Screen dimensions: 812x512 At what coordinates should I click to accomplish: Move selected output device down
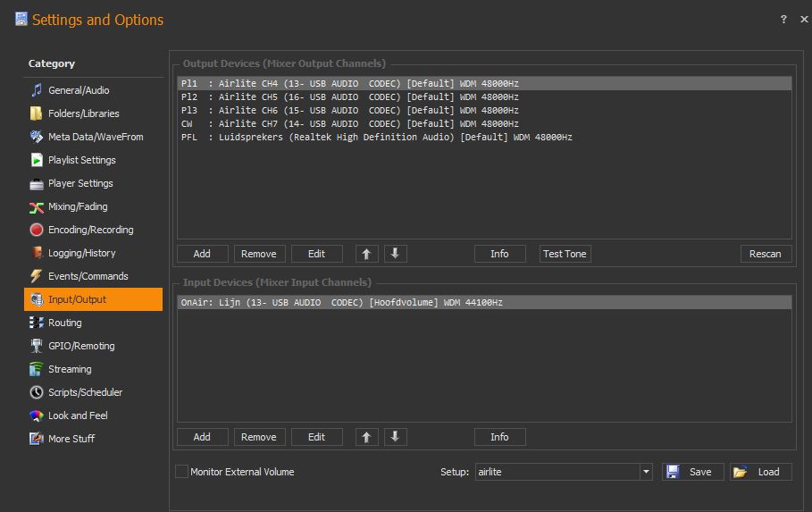click(x=395, y=254)
